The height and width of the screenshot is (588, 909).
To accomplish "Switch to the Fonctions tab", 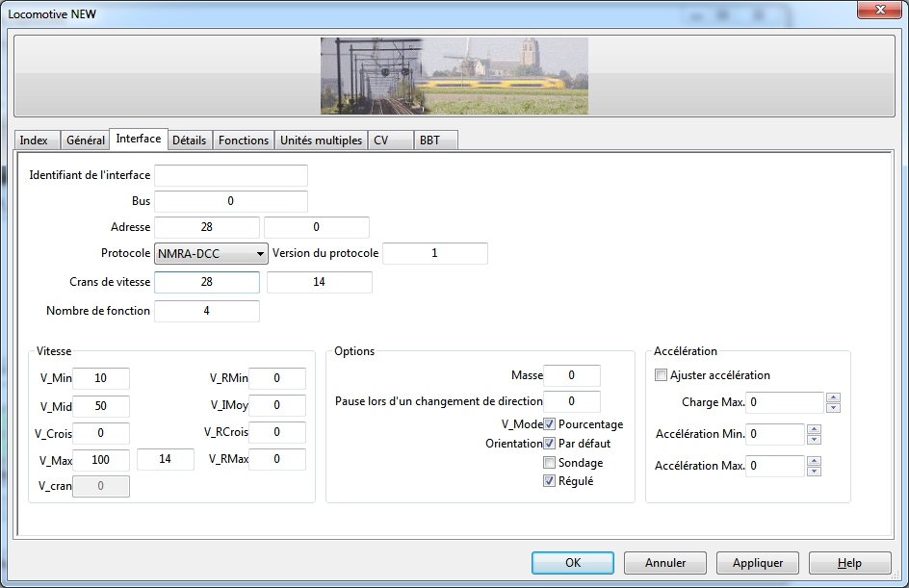I will pos(244,141).
